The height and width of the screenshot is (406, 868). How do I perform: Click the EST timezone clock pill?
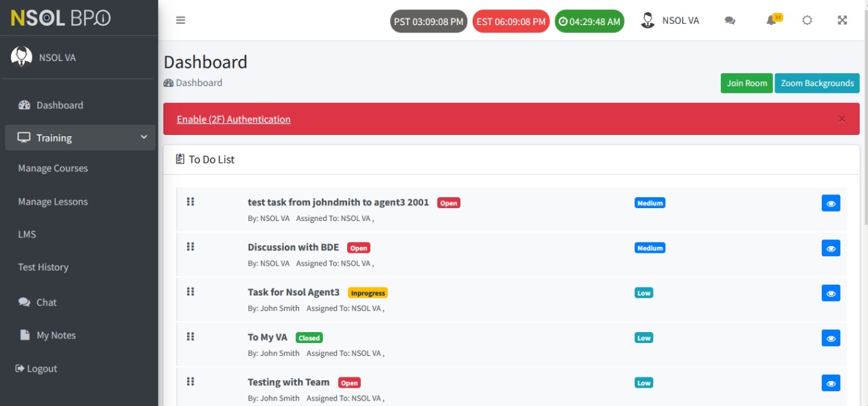pyautogui.click(x=511, y=20)
